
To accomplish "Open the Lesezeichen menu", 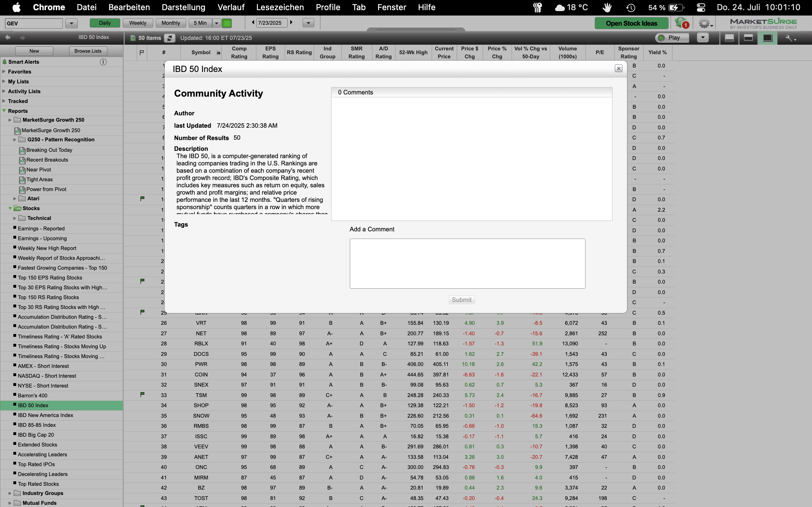I will pyautogui.click(x=280, y=7).
